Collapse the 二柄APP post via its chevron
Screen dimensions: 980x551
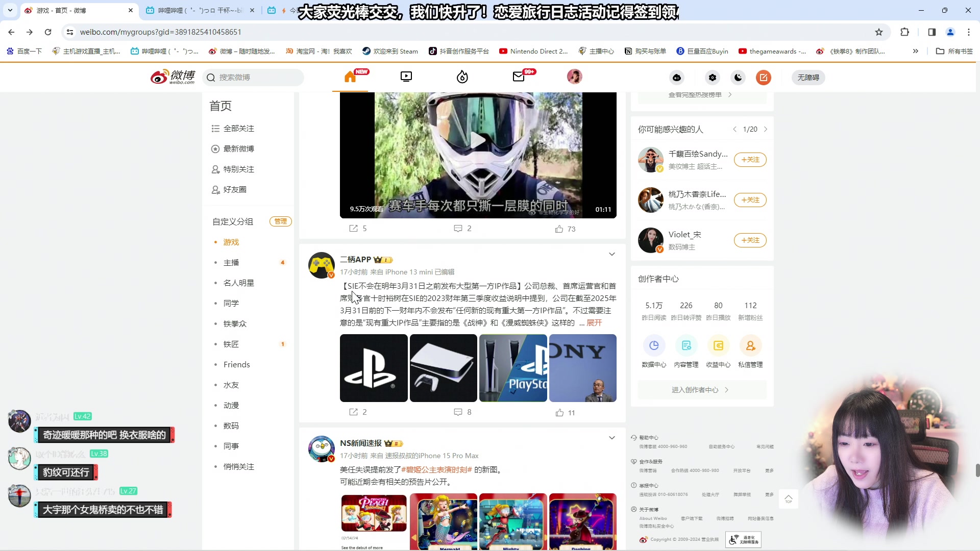(612, 254)
